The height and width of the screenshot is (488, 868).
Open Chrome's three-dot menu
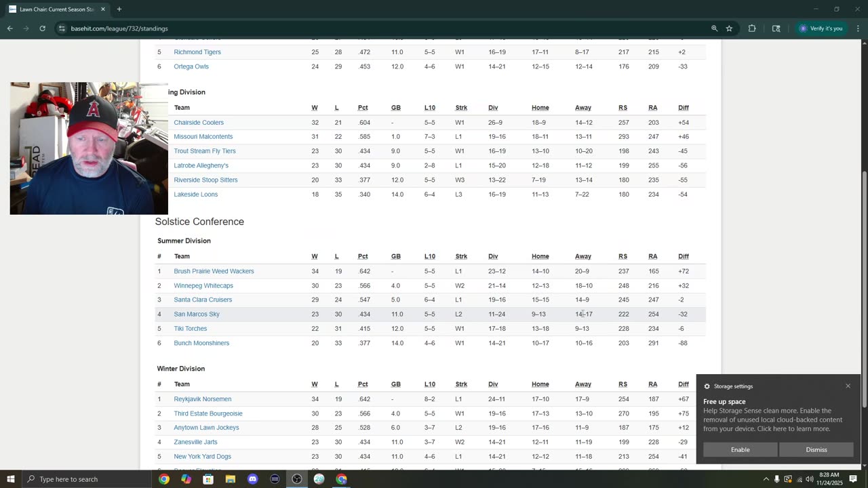858,28
